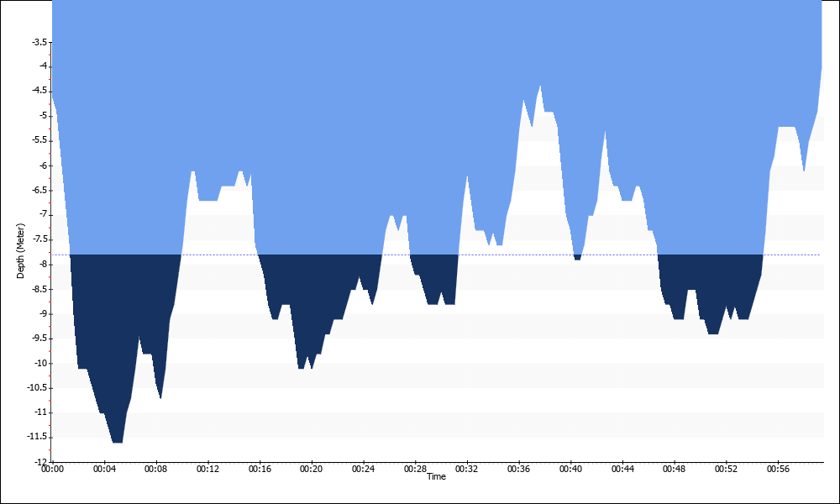Click the 00:12 time tick label
The height and width of the screenshot is (504, 840).
pos(207,469)
